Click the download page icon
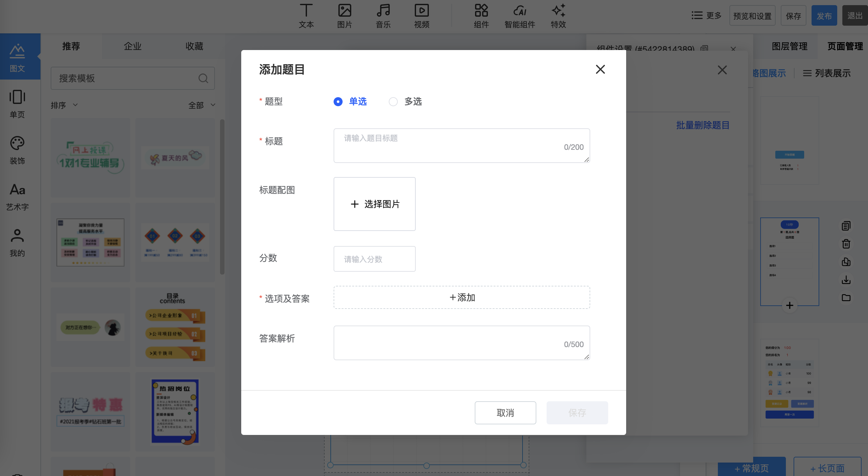Screen dimensions: 868x476 [x=846, y=280]
